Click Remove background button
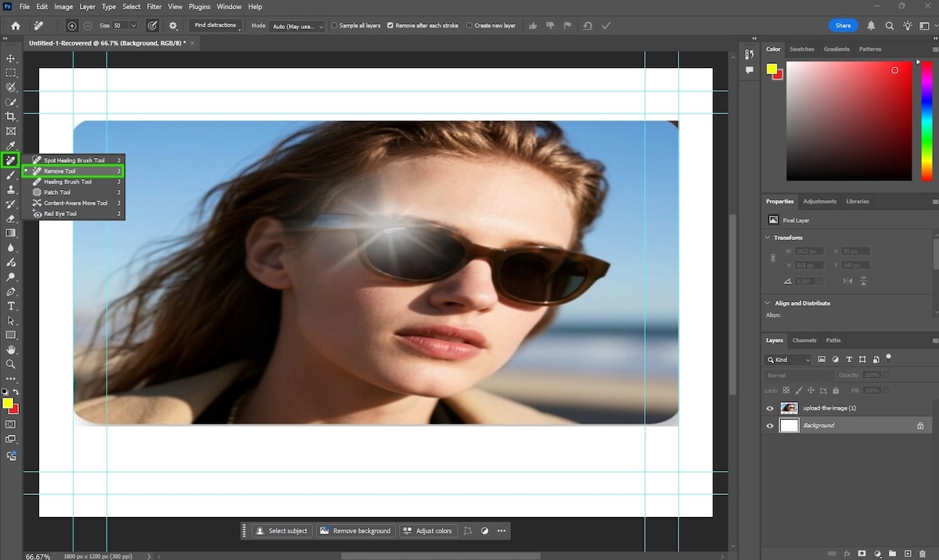Viewport: 939px width, 560px height. (355, 530)
